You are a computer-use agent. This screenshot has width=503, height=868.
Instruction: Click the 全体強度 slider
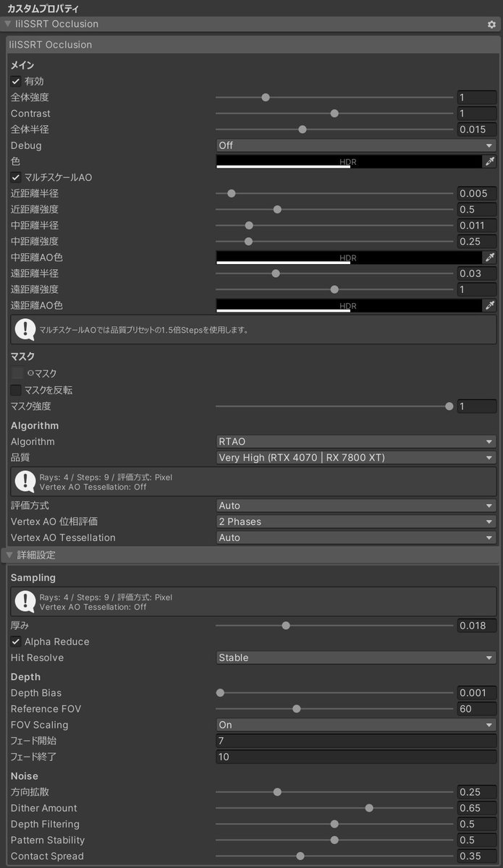(x=334, y=97)
